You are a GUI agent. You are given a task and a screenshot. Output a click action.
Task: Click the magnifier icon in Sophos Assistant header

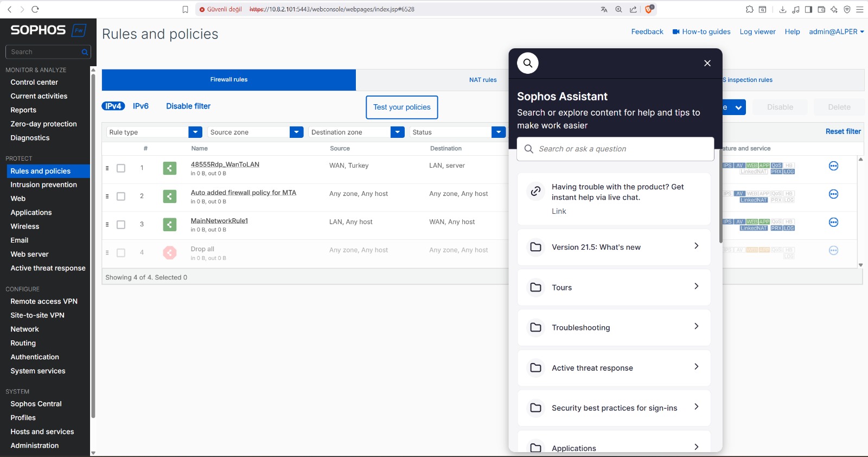(x=527, y=63)
